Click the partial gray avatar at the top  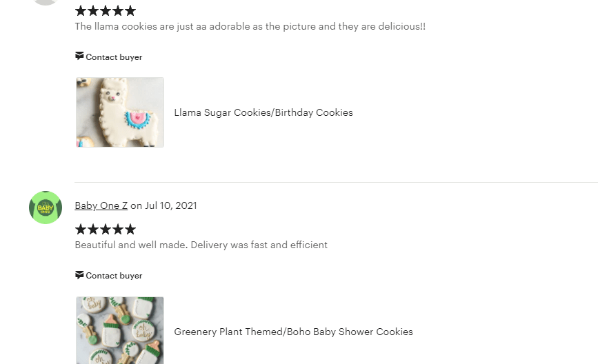pos(46,2)
